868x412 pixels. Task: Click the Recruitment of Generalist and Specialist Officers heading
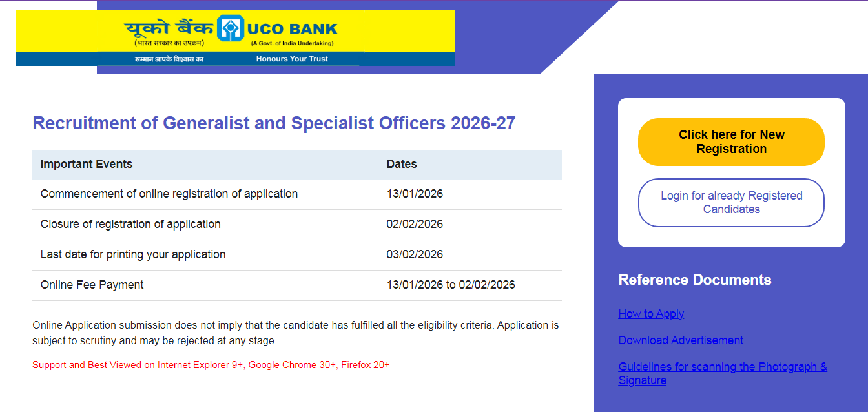pyautogui.click(x=274, y=123)
